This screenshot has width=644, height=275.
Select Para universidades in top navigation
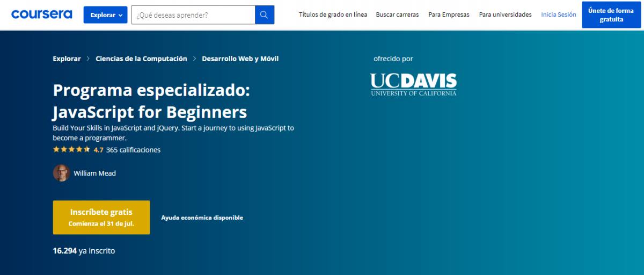coord(505,15)
